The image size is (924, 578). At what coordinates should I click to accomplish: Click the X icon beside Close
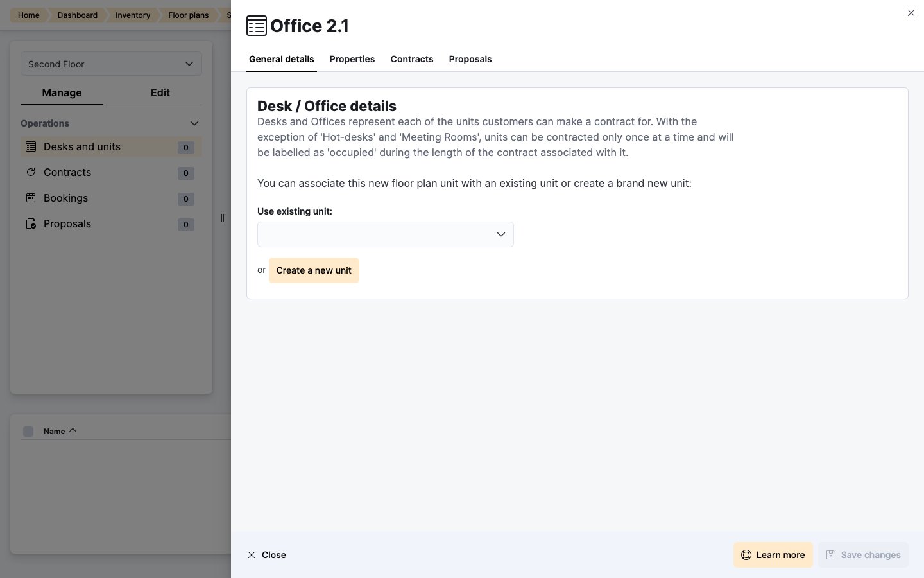click(x=252, y=555)
